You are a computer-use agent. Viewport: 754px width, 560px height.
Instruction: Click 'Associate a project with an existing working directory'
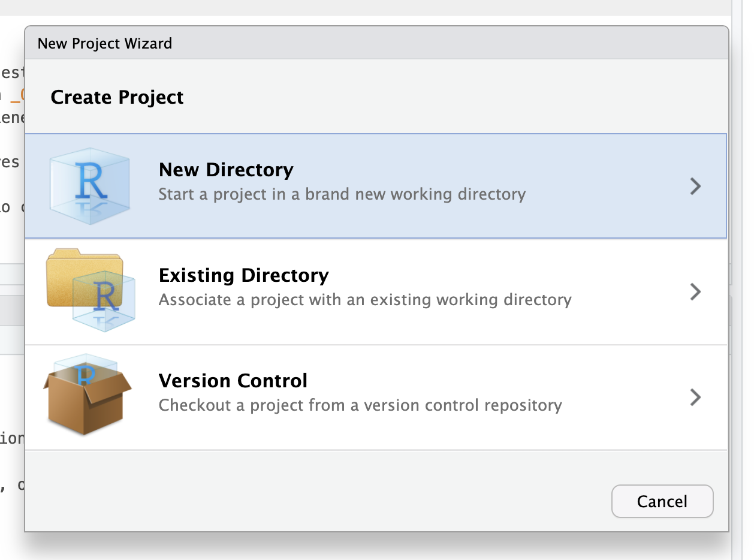[364, 300]
